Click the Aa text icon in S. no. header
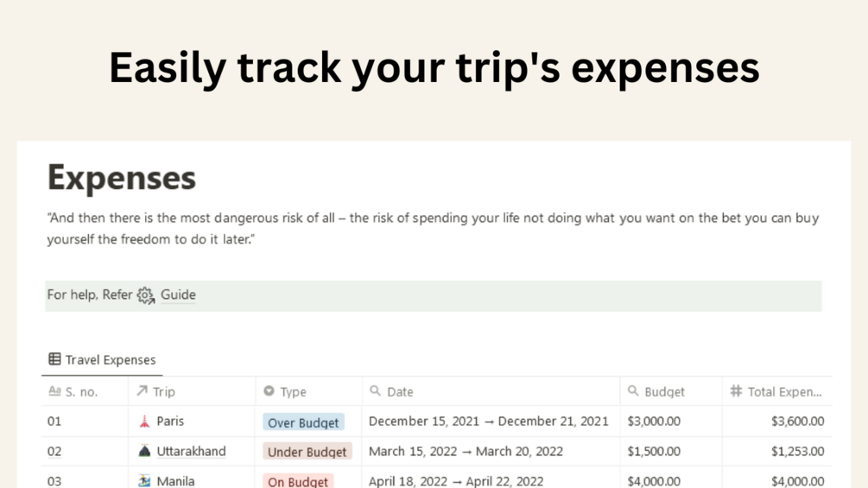This screenshot has height=488, width=868. (x=54, y=391)
